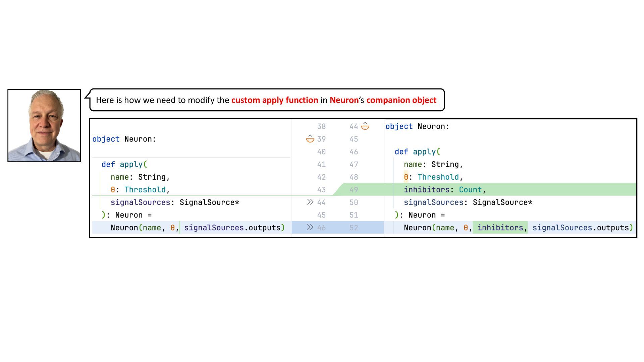Image resolution: width=644 pixels, height=362 pixels.
Task: Click line number 49 in the green gutter
Action: (x=354, y=190)
